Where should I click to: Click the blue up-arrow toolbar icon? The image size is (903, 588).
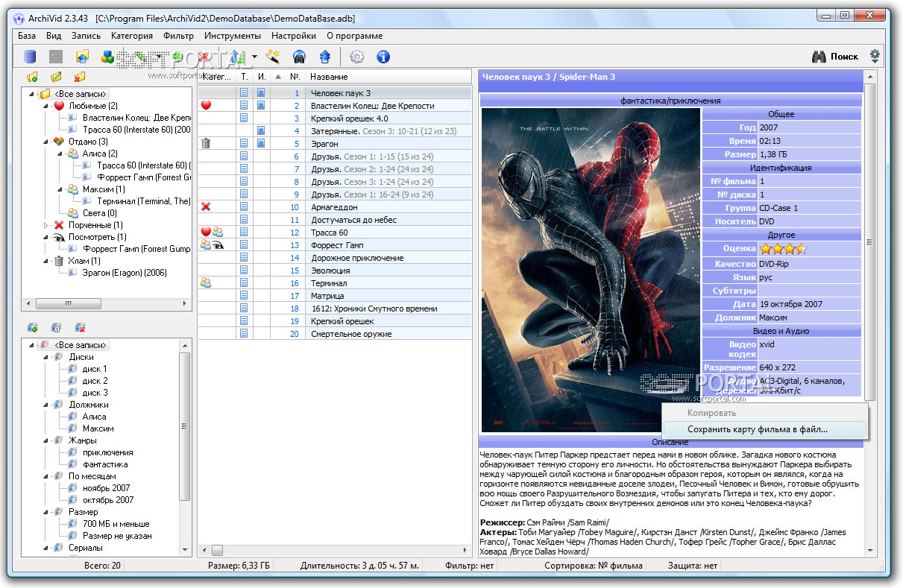pos(324,57)
